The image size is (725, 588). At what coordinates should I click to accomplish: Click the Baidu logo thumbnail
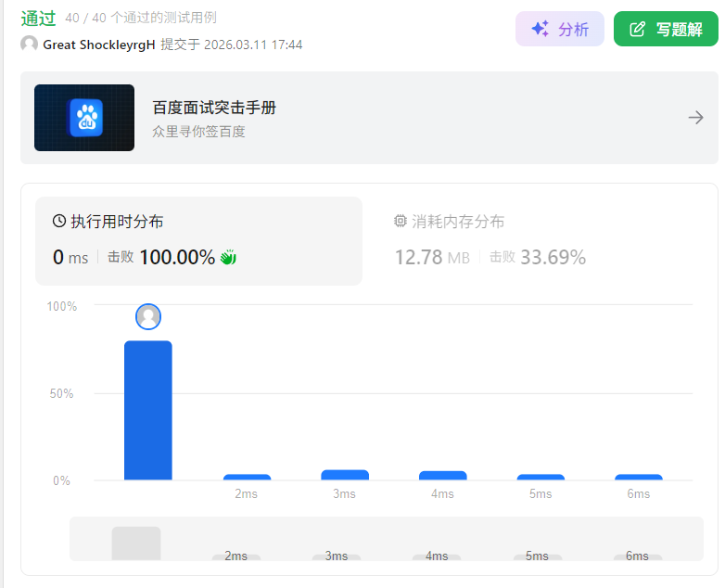pos(84,118)
